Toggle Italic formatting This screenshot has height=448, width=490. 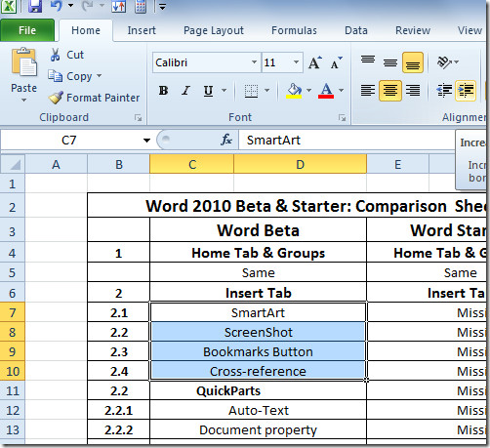pos(185,91)
